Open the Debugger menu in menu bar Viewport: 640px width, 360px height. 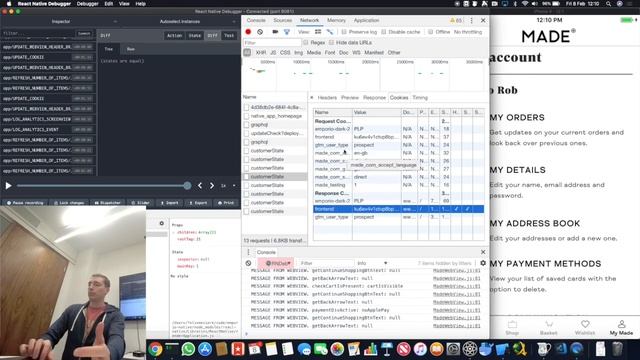tap(88, 4)
